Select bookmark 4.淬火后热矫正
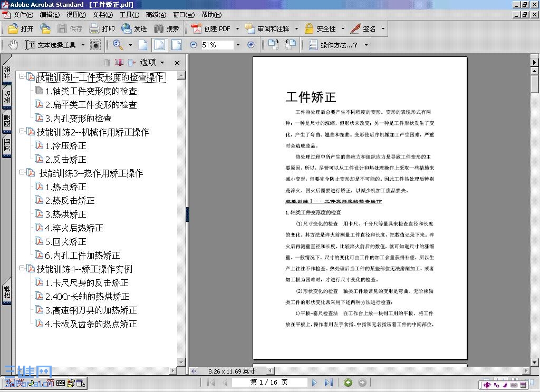Screen dimensions: 540x392 pyautogui.click(x=74, y=228)
